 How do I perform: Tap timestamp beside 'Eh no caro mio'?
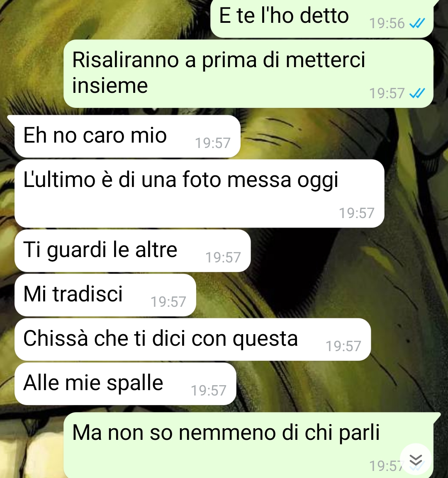(x=212, y=143)
